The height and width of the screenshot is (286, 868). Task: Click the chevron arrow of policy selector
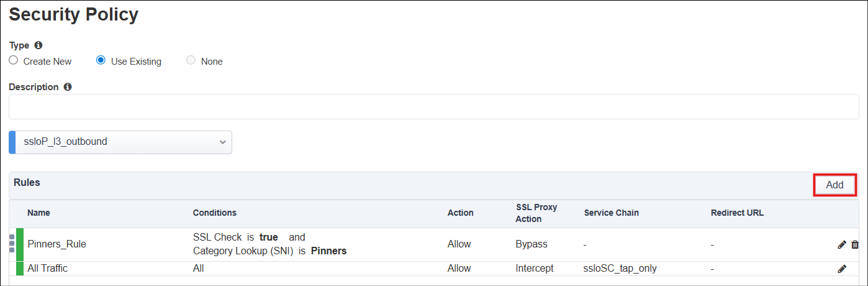(223, 142)
